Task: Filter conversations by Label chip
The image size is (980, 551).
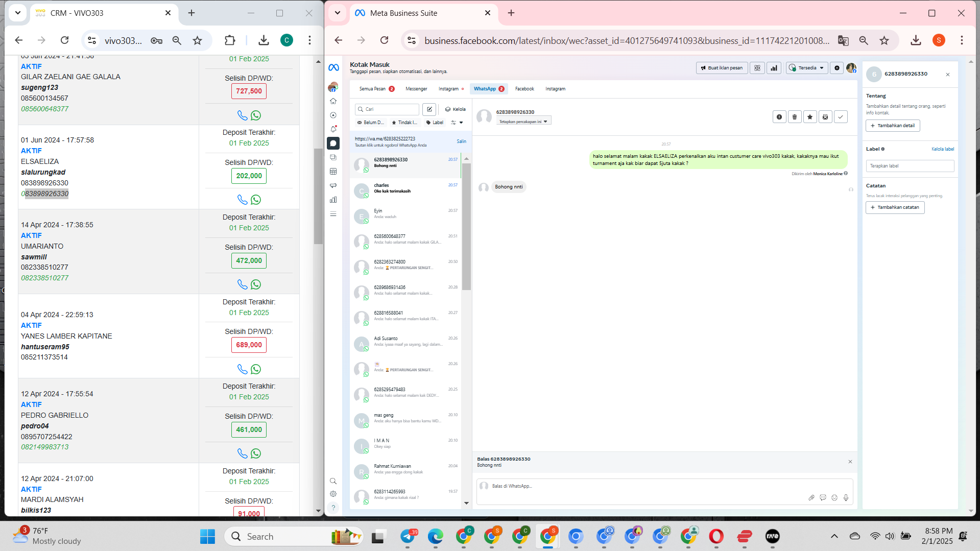Action: pyautogui.click(x=435, y=123)
